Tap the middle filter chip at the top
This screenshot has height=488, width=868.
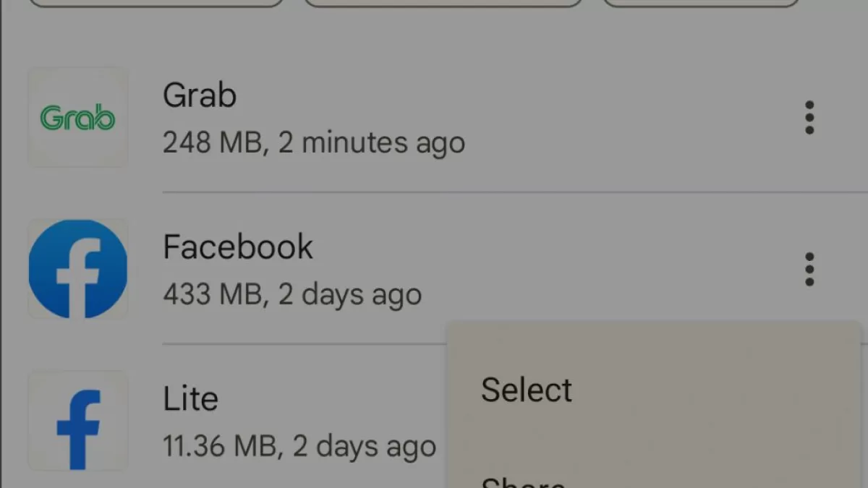(443, 3)
